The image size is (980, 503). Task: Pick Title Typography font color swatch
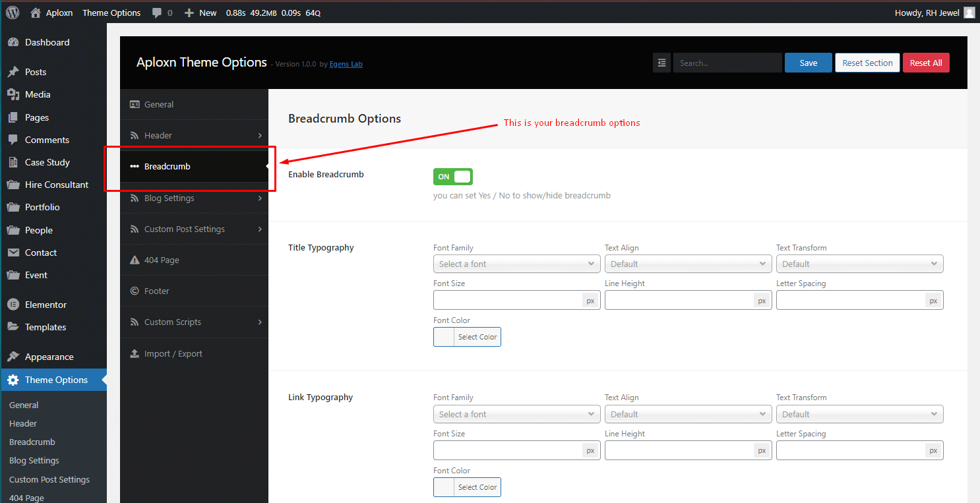coord(444,337)
